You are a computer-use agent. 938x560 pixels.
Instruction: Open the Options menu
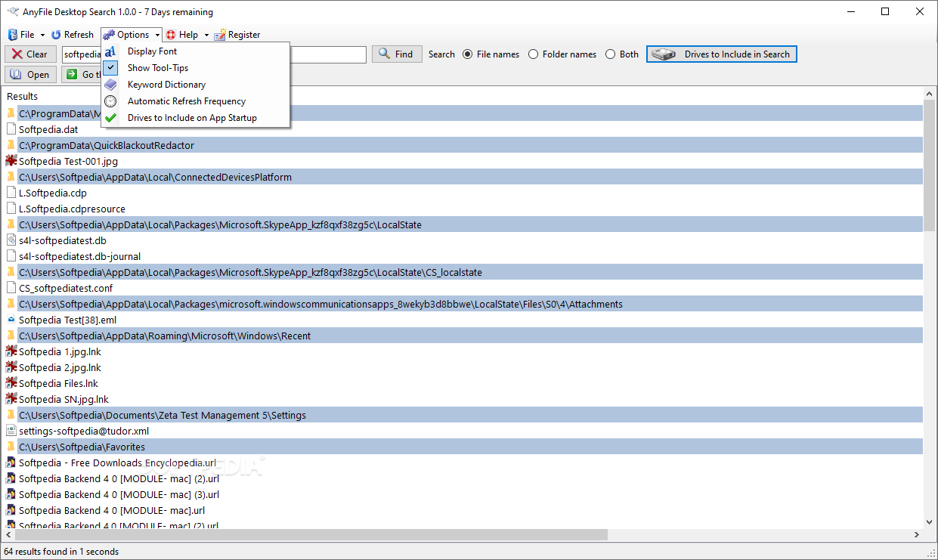pos(127,35)
